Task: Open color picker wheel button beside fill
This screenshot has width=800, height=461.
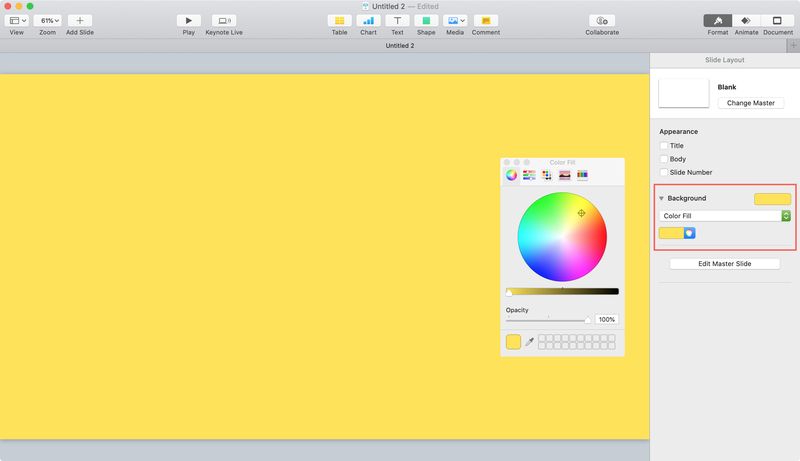Action: tap(689, 234)
